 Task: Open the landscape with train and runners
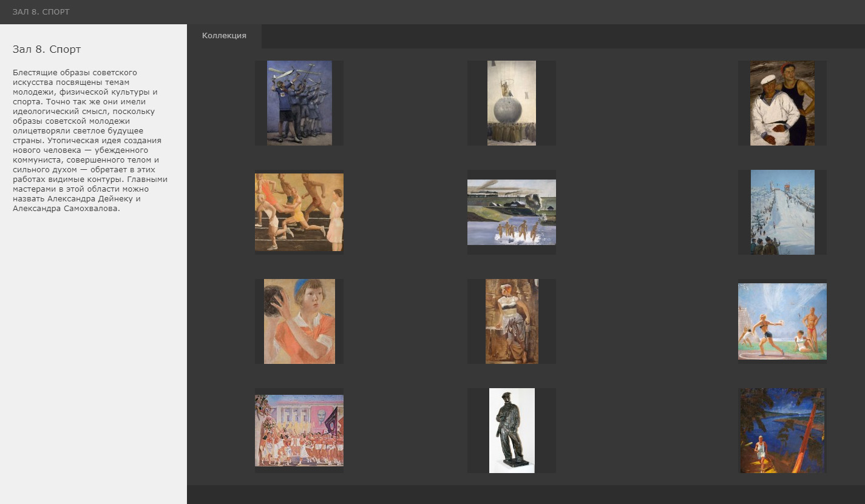pos(511,212)
